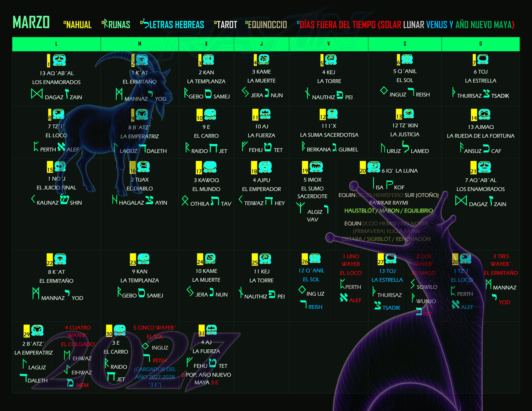Click the 4 CUATRO WAYEB' heading

click(x=78, y=331)
